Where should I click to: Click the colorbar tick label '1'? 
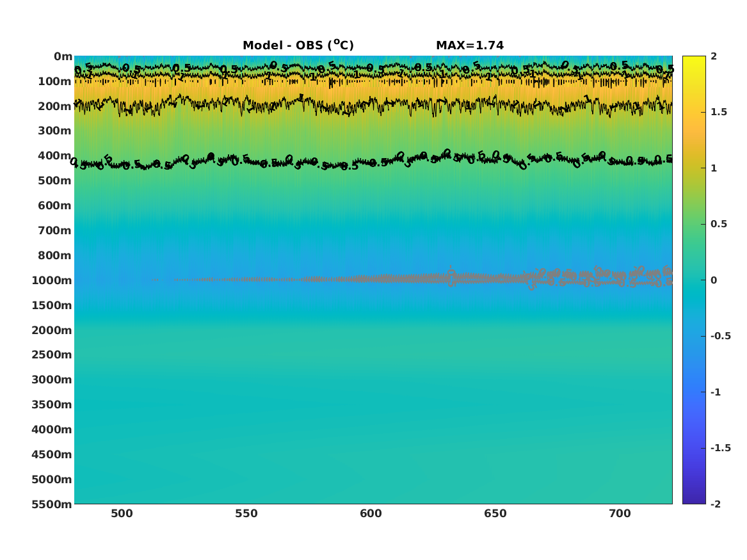pyautogui.click(x=714, y=168)
